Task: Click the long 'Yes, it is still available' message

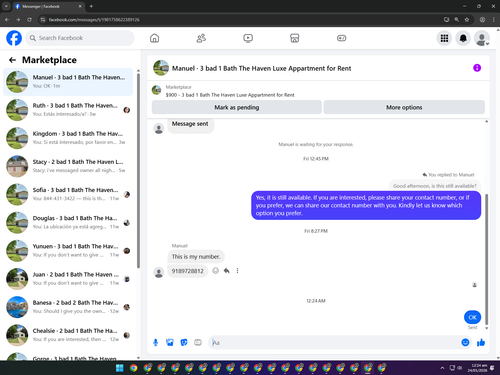Action: 366,205
